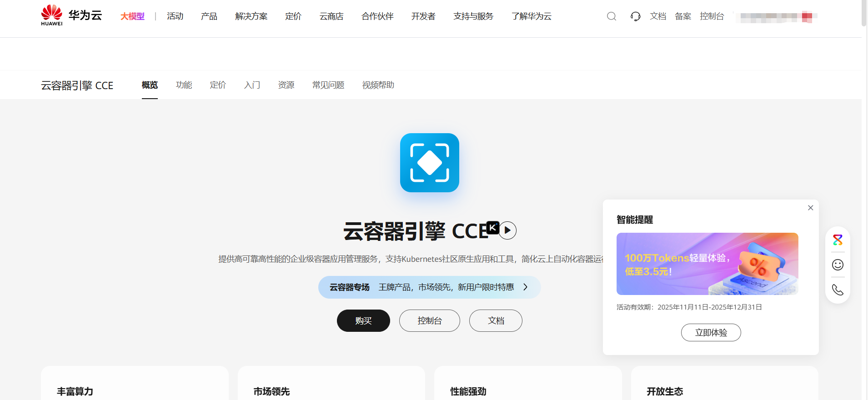The image size is (868, 400).
Task: Click the arrow on the 云容器专场 banner
Action: tap(526, 287)
